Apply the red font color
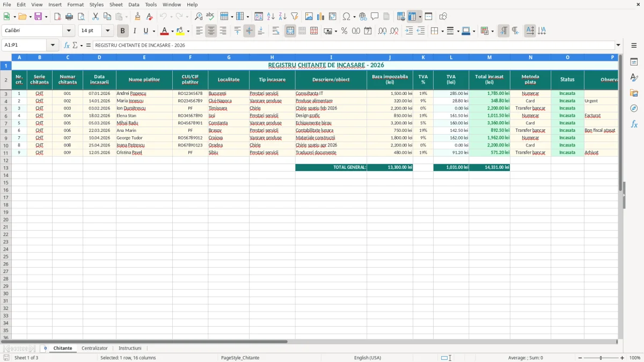This screenshot has height=362, width=644. coord(165,31)
